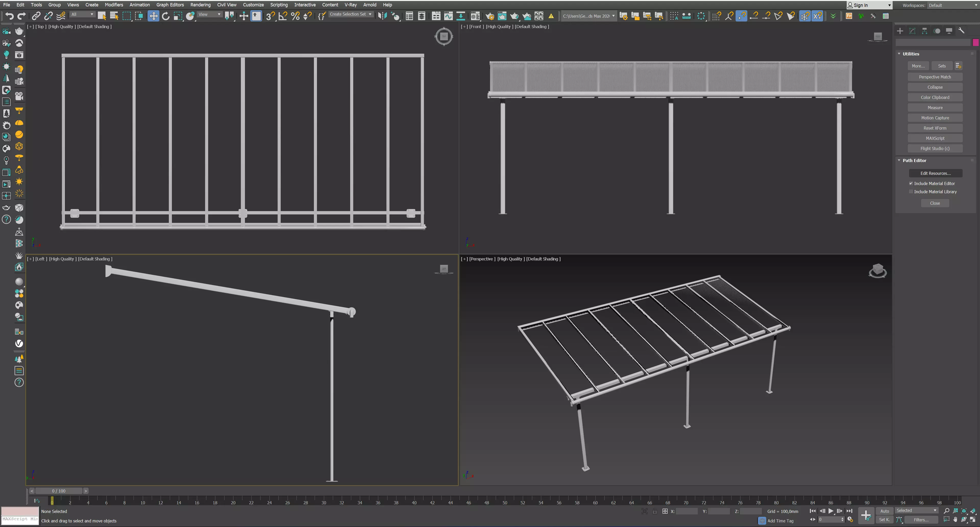The height and width of the screenshot is (527, 980).
Task: Click the 0 / 100 time slider
Action: [x=58, y=491]
